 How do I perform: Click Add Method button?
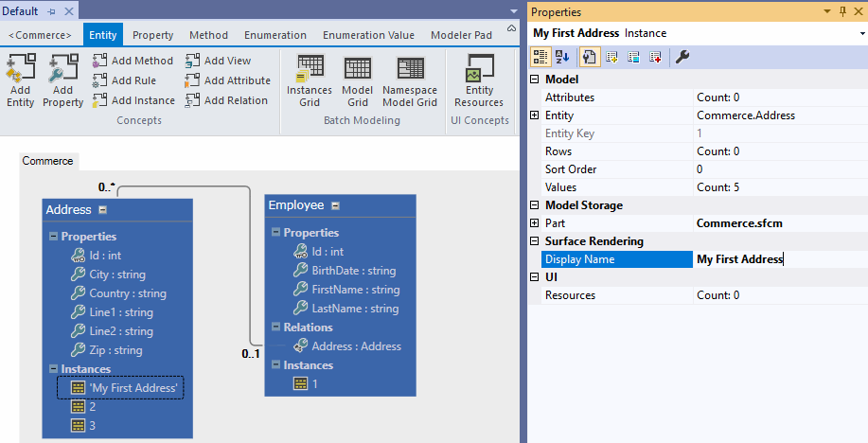coord(133,61)
